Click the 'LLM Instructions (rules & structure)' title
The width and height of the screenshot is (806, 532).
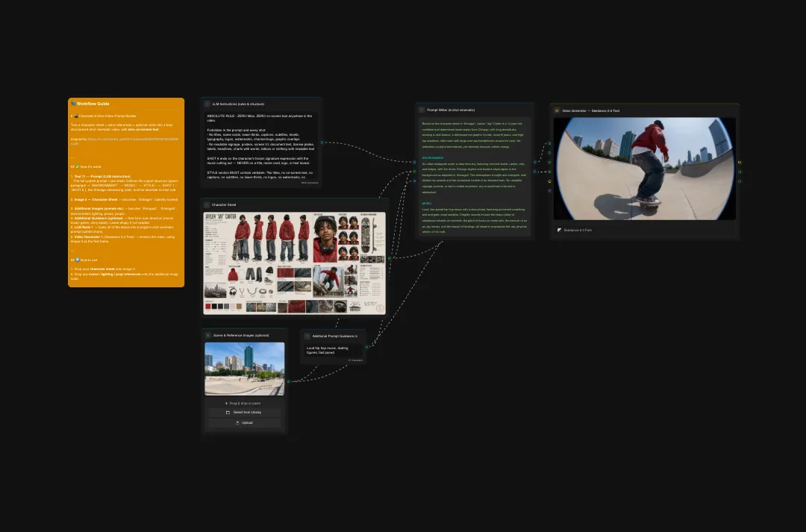pos(238,104)
